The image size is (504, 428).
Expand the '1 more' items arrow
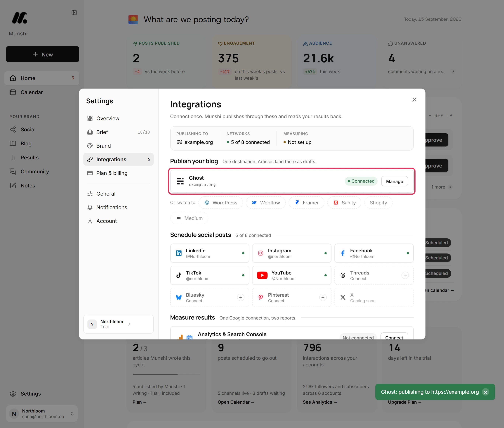point(450,187)
